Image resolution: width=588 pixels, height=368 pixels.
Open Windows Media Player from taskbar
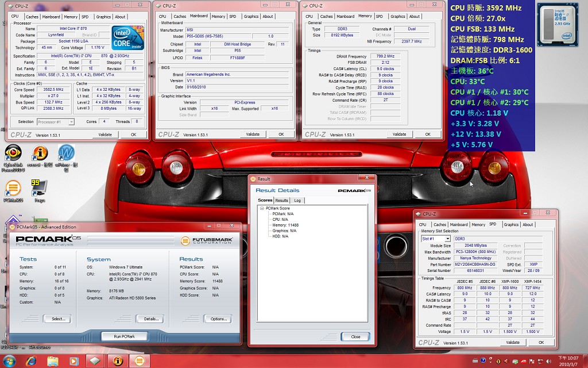coord(73,361)
